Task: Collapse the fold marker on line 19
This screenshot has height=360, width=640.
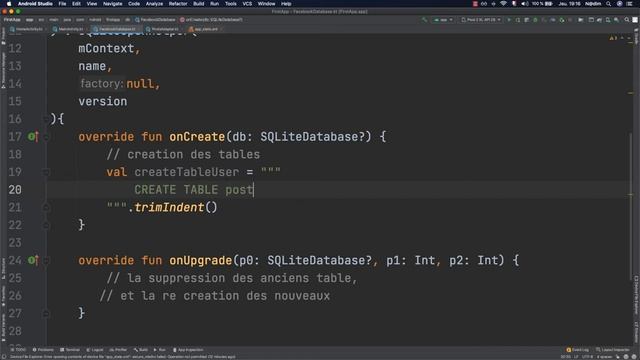Action: point(46,172)
